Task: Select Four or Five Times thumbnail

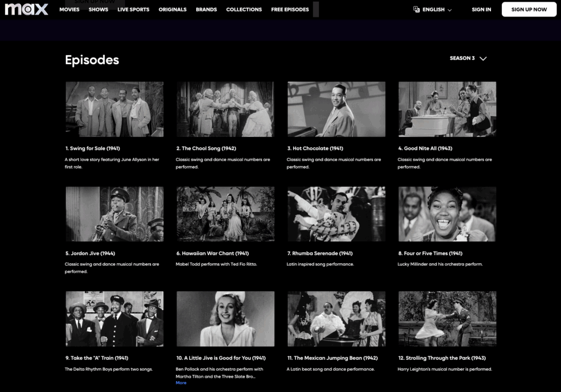Action: [447, 214]
